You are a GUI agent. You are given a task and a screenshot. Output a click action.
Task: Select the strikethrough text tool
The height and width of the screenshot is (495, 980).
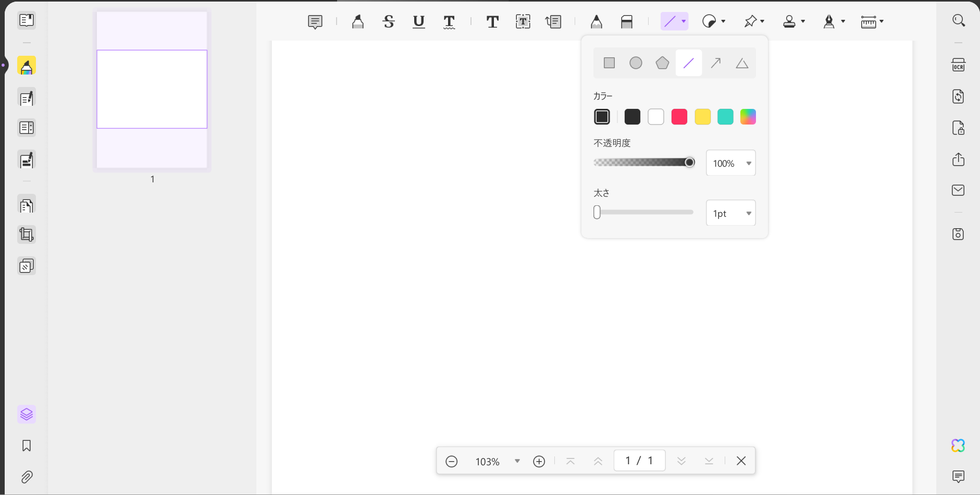click(388, 22)
